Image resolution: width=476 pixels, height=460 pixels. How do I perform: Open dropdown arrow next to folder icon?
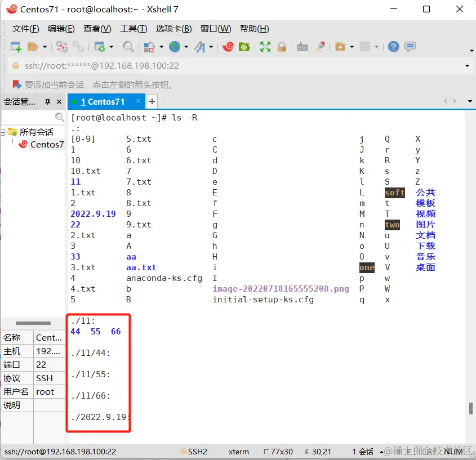point(45,47)
